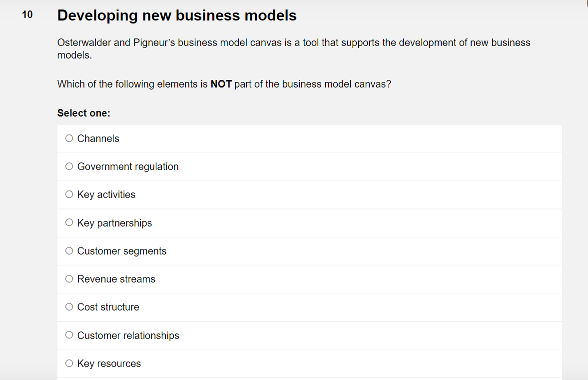Select the Customer relationships option
588x380 pixels.
coord(69,334)
